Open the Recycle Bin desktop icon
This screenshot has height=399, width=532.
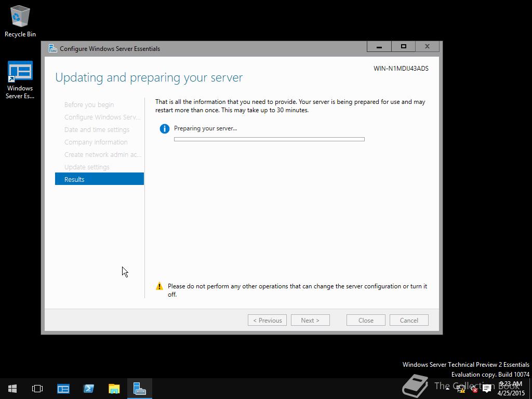[20, 22]
